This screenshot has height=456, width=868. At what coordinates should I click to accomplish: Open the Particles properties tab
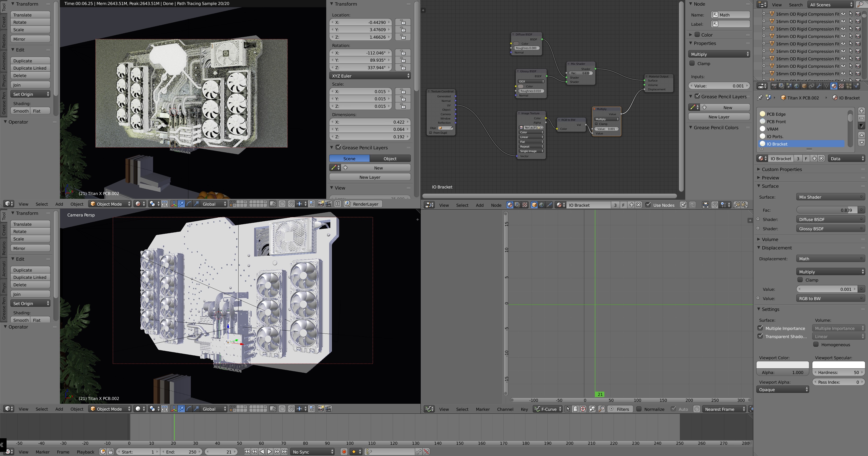[849, 86]
